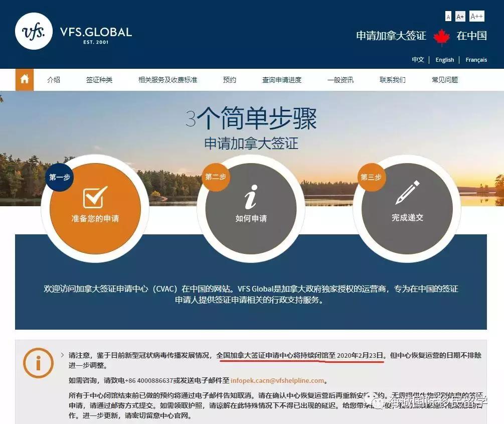504x424 pixels.
Task: Click the checkmark icon for 准备您的申请
Action: (x=95, y=197)
